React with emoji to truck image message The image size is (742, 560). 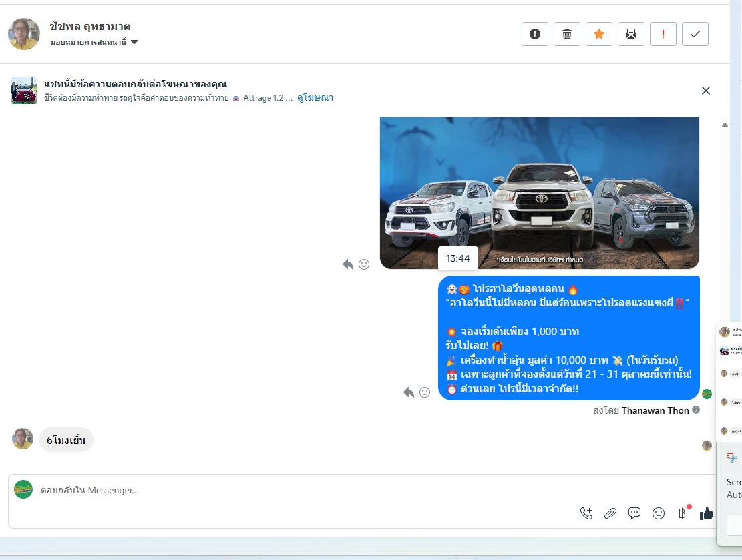[364, 264]
